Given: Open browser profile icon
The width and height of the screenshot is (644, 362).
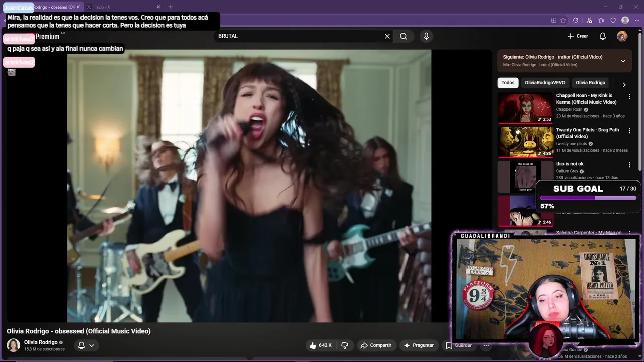Looking at the screenshot, I should pyautogui.click(x=625, y=20).
